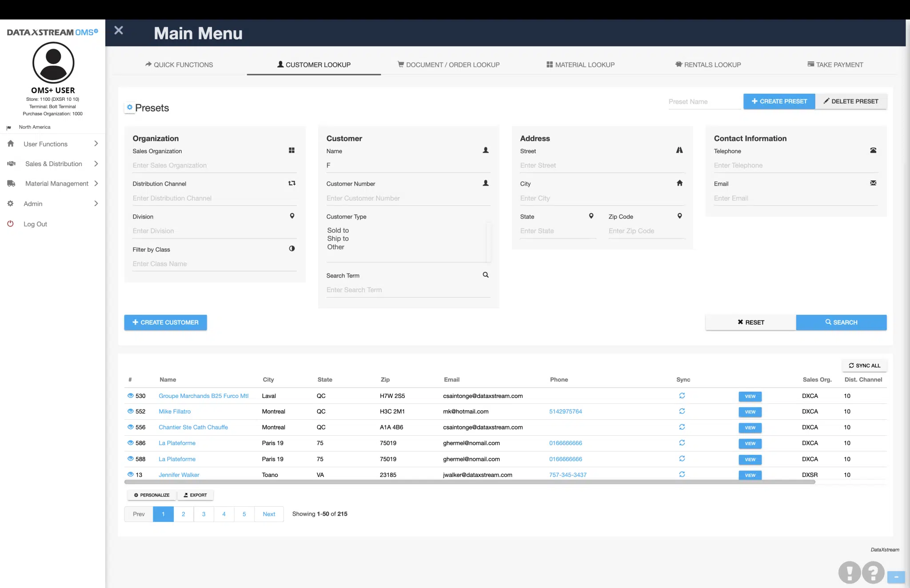Open Personalize table settings
The image size is (910, 588).
pyautogui.click(x=152, y=495)
